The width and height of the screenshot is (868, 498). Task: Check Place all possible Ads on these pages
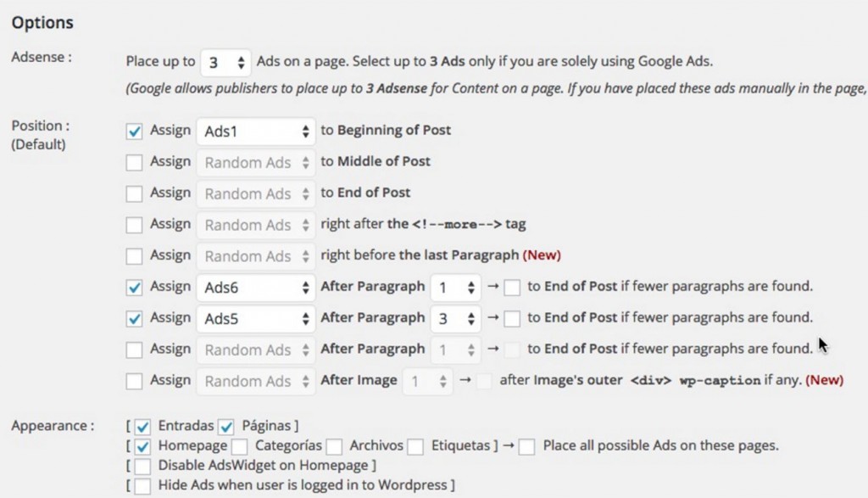[526, 445]
